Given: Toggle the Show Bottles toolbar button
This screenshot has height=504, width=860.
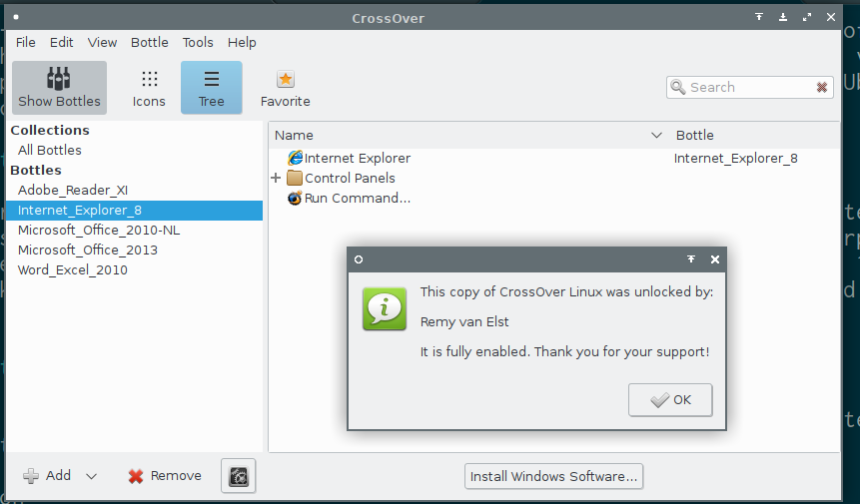Looking at the screenshot, I should (59, 88).
